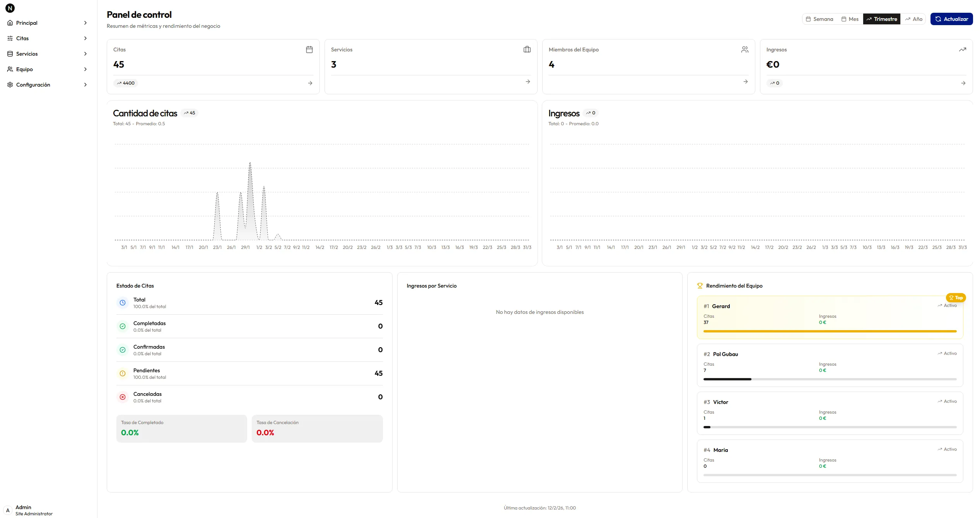Click the team icon on Miembros del Equipo card
Viewport: 980px width, 518px height.
click(745, 49)
